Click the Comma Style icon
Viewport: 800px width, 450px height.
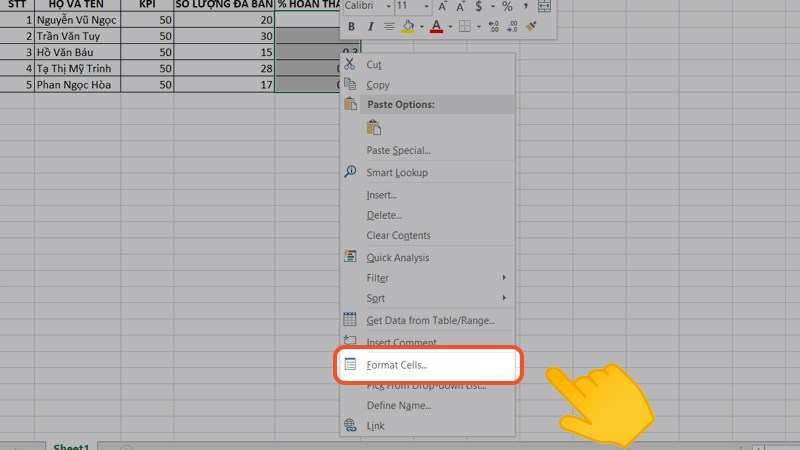tap(527, 6)
